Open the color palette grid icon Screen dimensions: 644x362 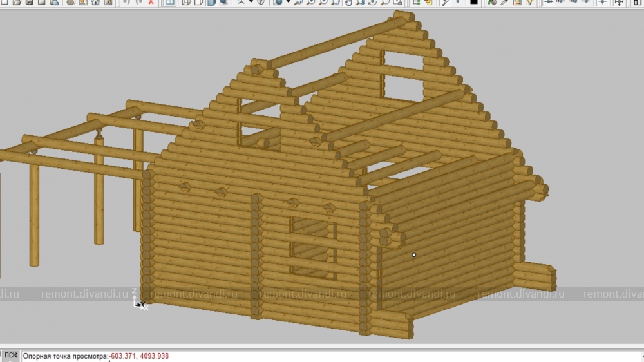(517, 2)
